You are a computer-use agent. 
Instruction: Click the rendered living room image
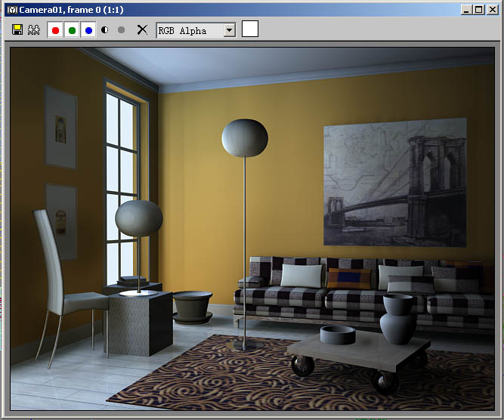[252, 229]
